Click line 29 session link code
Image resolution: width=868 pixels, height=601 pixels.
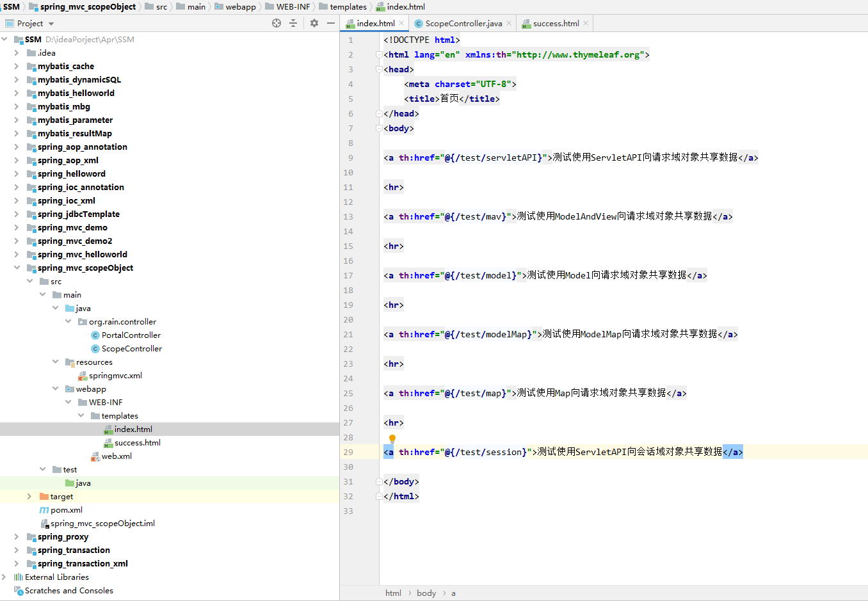563,453
